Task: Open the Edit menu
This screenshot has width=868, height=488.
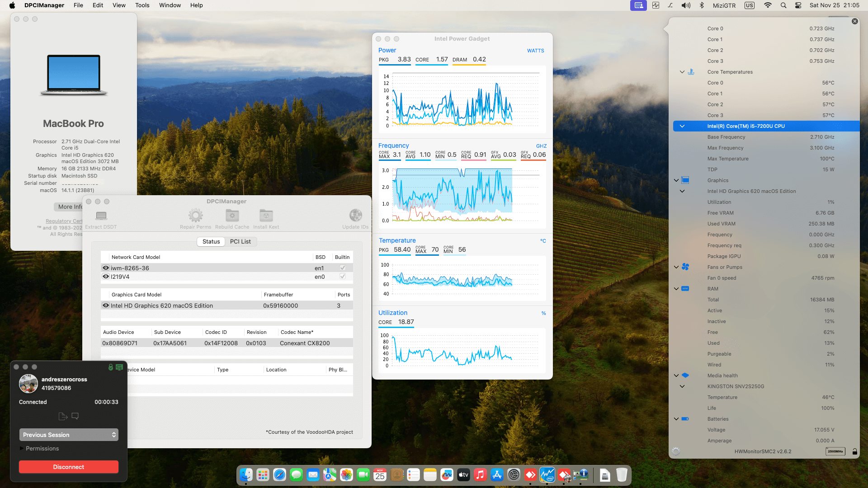Action: (x=98, y=5)
